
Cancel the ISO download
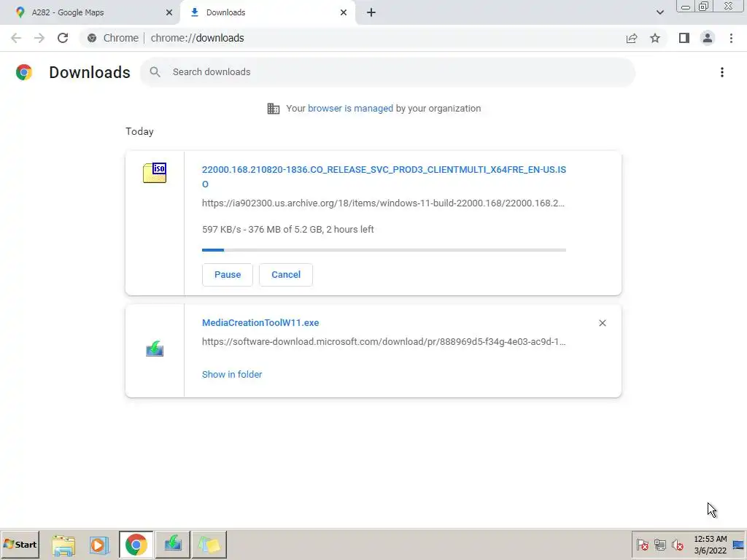point(286,275)
